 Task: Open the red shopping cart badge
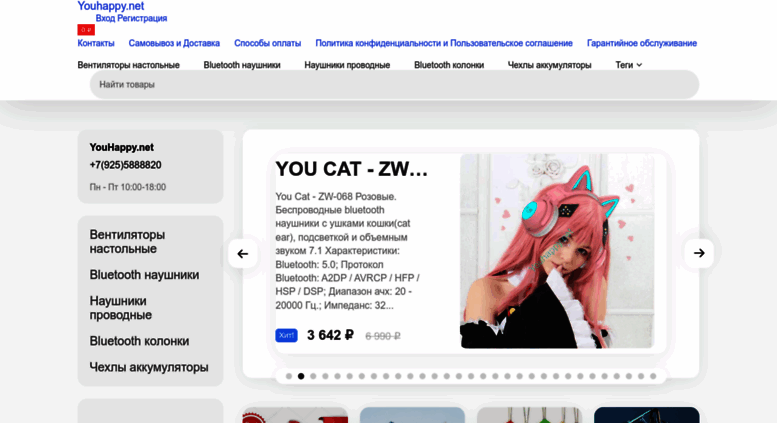point(86,30)
